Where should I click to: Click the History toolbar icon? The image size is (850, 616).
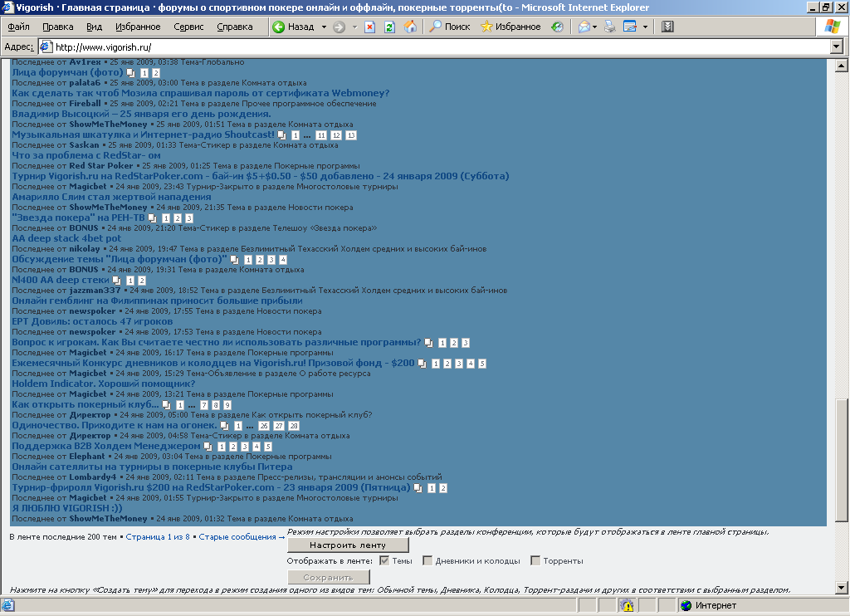[557, 27]
